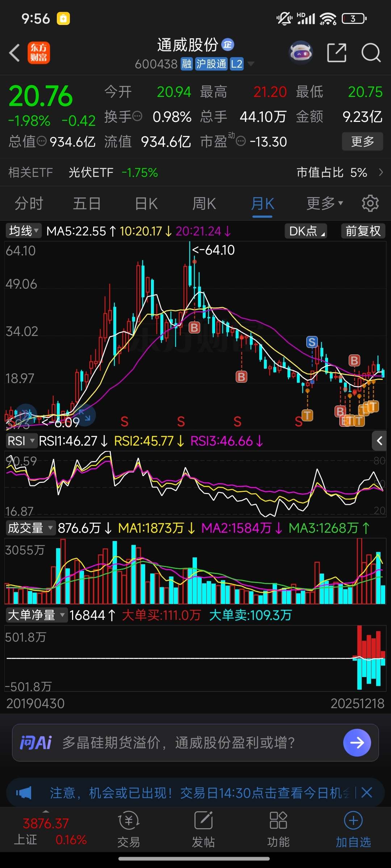391x868 pixels.
Task: Open the robot assistant avatar
Action: pyautogui.click(x=301, y=53)
